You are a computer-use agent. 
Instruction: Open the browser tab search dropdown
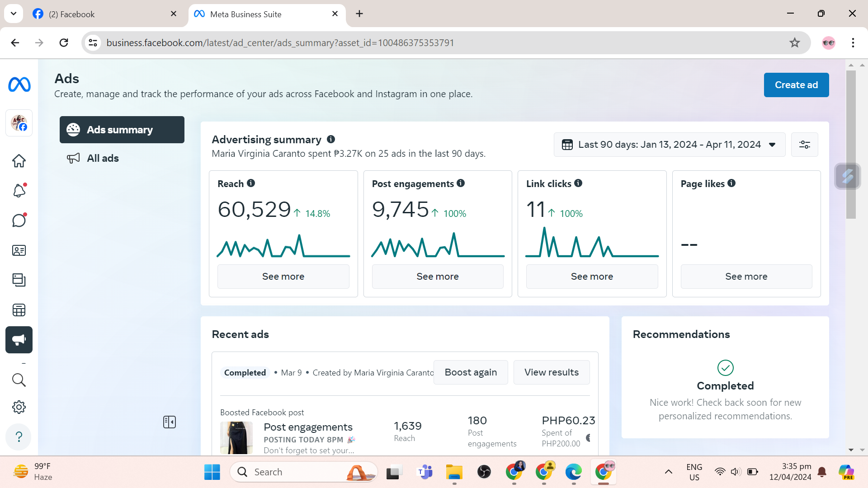pos(14,14)
